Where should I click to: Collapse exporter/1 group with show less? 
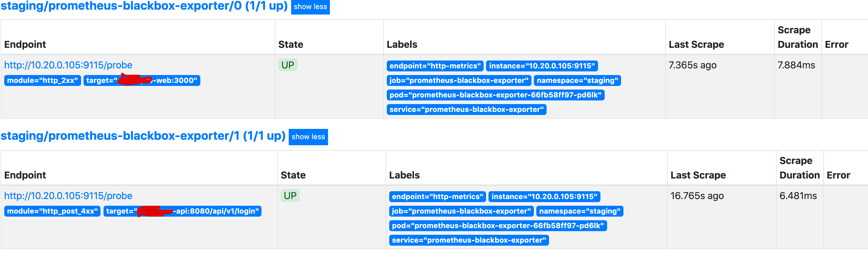click(x=308, y=137)
